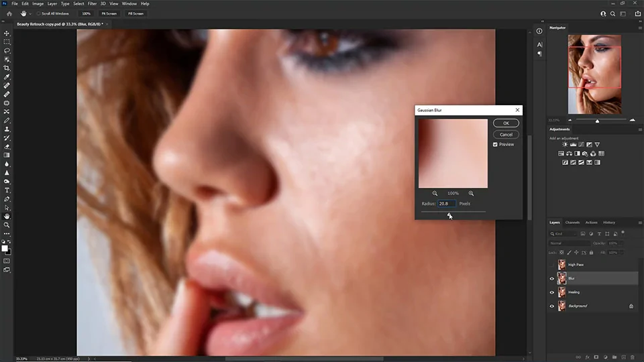Toggle the Preview checkbox in Gaussian Blur

[x=495, y=145]
